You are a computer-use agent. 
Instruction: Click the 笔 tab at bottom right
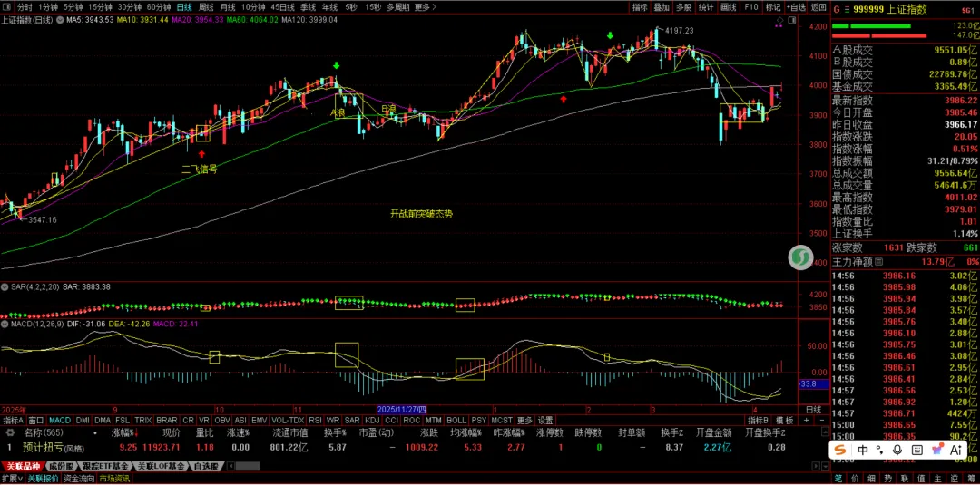[x=838, y=479]
